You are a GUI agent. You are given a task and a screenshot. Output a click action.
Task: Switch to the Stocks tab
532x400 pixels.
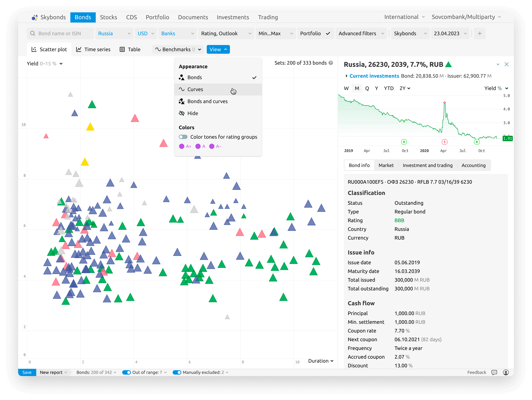[x=108, y=17]
